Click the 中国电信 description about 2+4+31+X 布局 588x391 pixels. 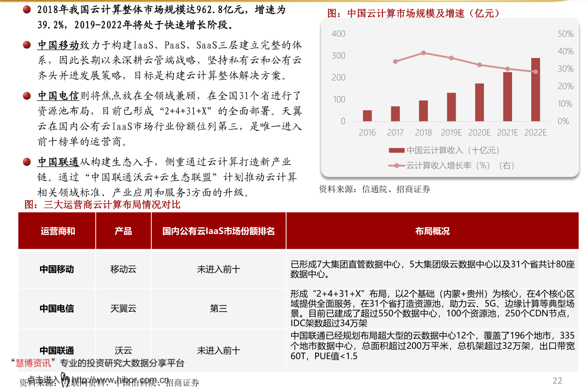pos(432,308)
